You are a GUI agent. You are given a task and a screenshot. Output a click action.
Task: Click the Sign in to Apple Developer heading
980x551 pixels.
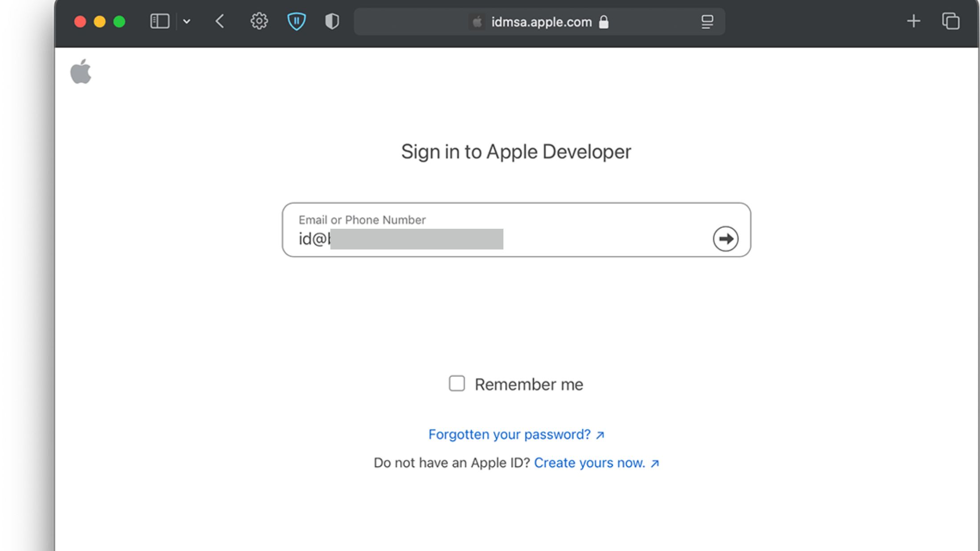516,152
